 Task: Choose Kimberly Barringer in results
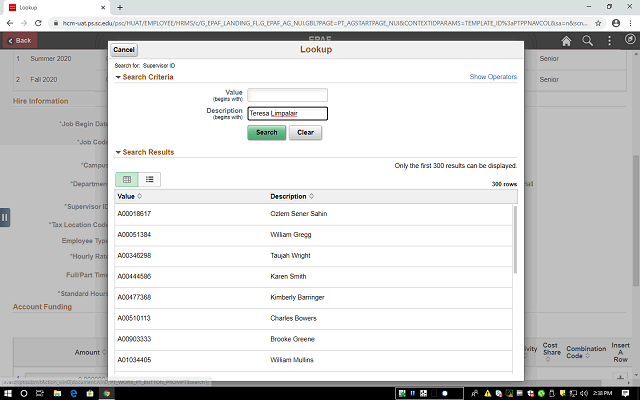pos(297,297)
